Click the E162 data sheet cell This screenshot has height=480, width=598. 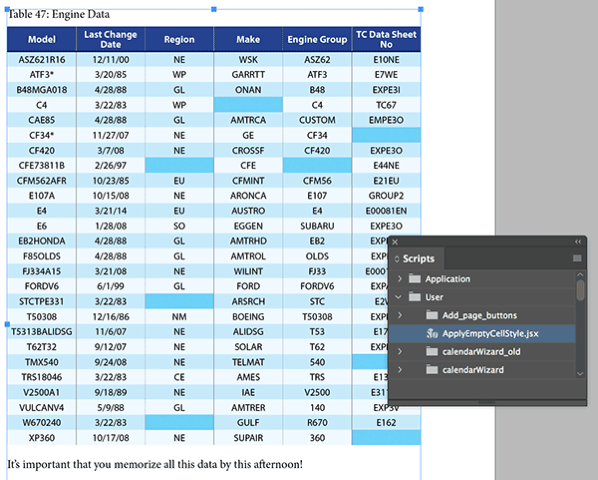386,422
